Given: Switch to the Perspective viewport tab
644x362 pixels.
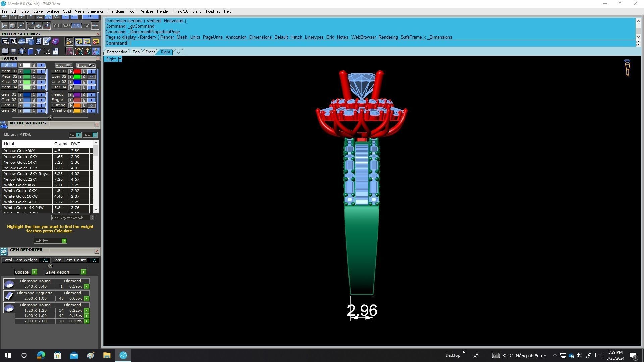Looking at the screenshot, I should tap(117, 52).
